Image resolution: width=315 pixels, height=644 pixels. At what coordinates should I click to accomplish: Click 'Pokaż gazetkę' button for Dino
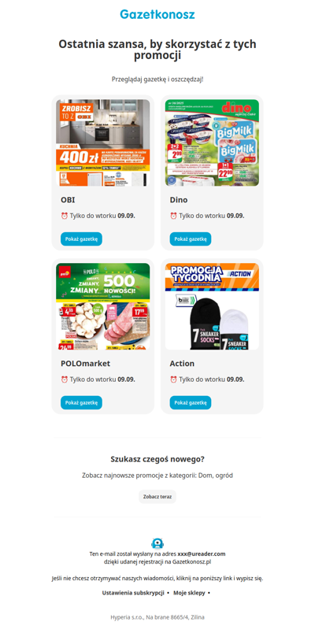point(191,239)
